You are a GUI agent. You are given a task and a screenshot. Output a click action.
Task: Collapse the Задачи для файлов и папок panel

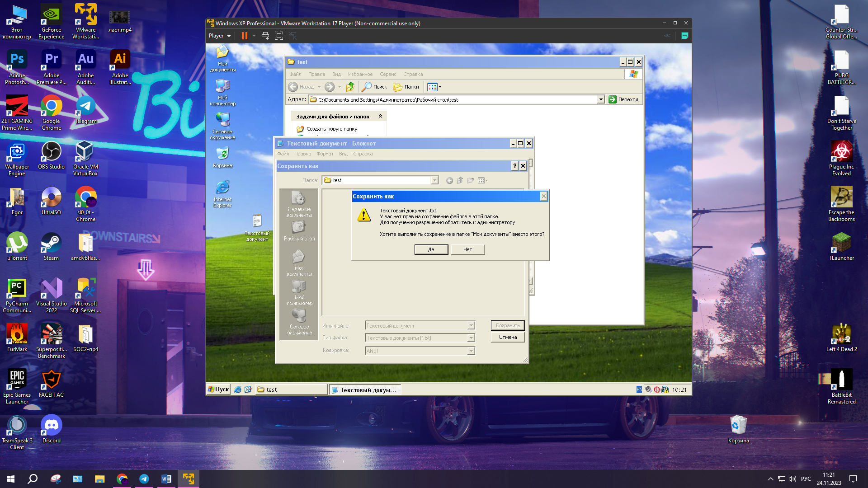tap(380, 116)
